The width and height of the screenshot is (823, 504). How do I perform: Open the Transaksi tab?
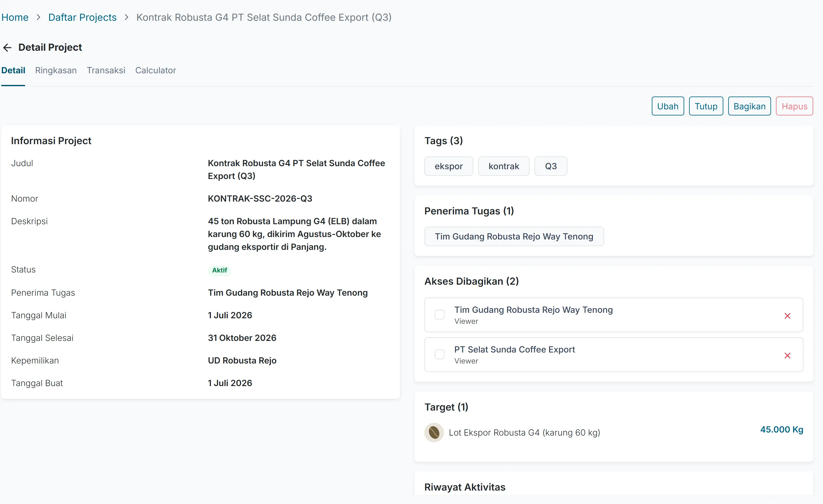tap(106, 71)
